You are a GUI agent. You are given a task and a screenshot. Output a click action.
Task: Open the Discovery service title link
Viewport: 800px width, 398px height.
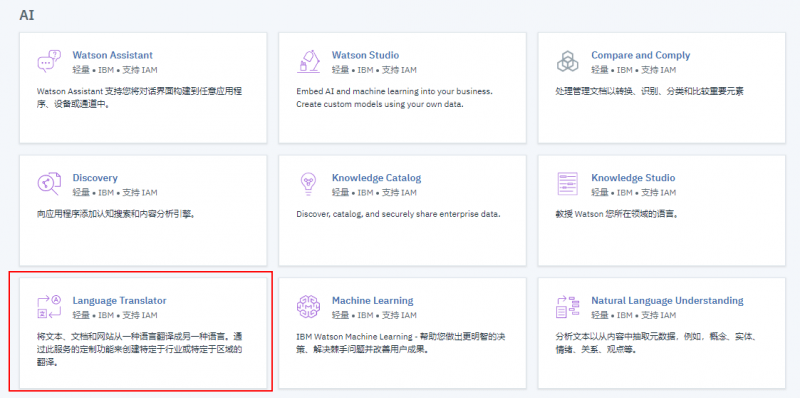95,178
